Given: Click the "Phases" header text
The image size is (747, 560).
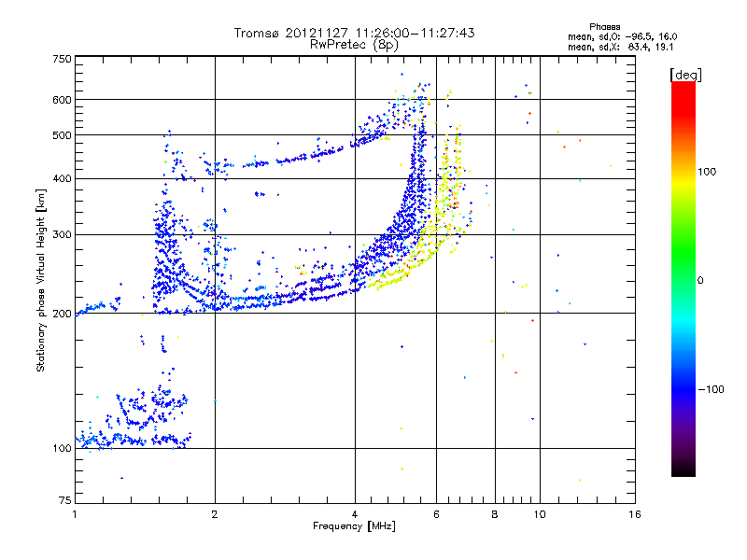Looking at the screenshot, I should (x=604, y=27).
